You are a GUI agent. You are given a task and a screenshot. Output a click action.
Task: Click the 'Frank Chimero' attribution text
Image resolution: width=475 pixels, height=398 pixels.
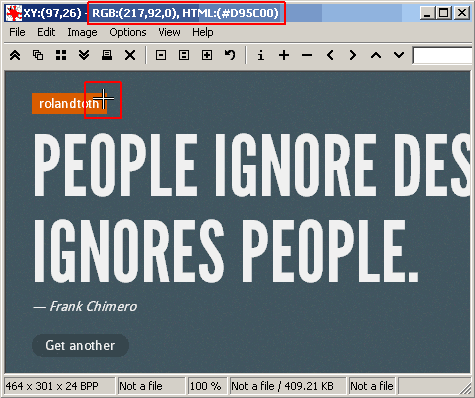coord(93,306)
